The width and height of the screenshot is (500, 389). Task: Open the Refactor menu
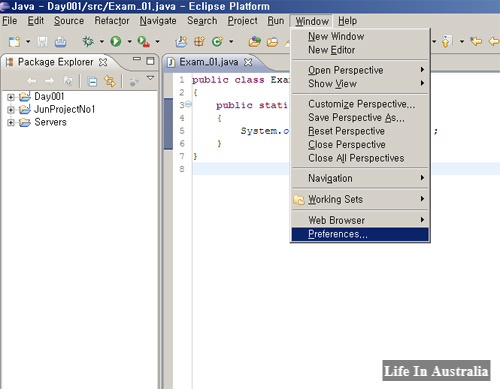112,21
